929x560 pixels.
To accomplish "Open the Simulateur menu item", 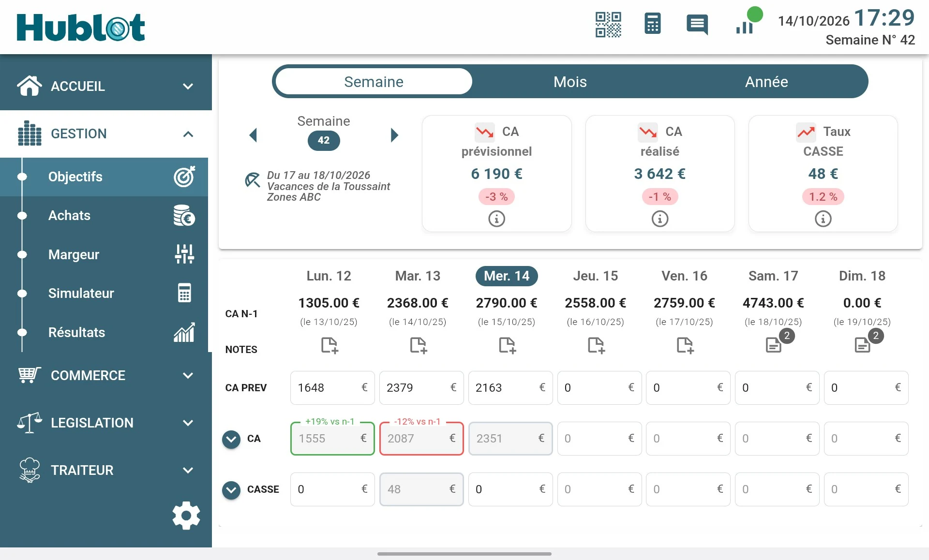I will pos(104,294).
